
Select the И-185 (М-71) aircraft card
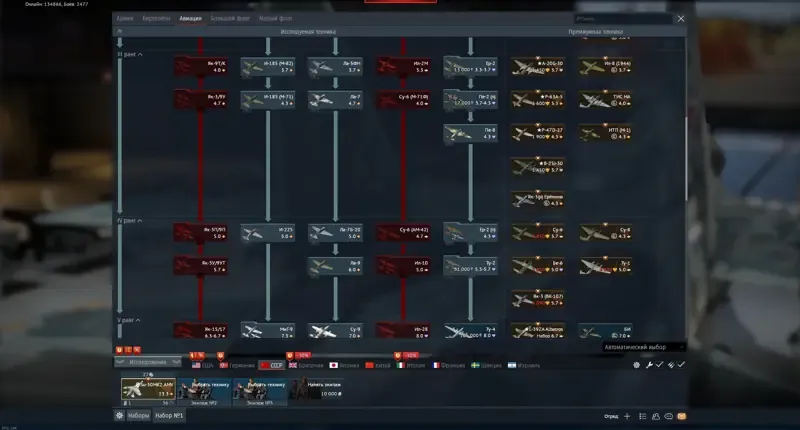[x=268, y=100]
